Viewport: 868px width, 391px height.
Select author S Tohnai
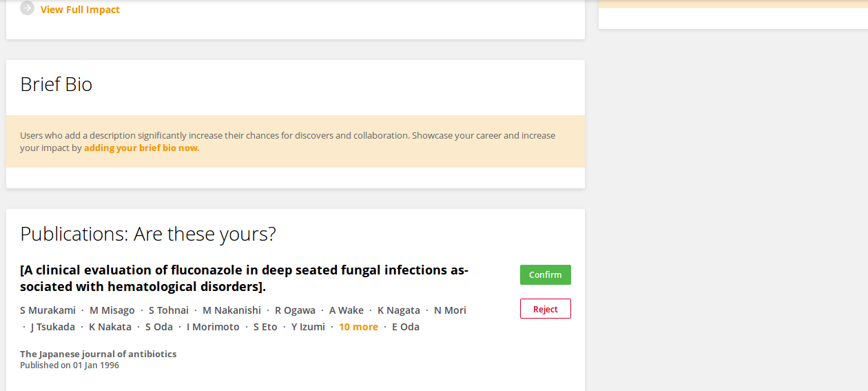coord(169,310)
